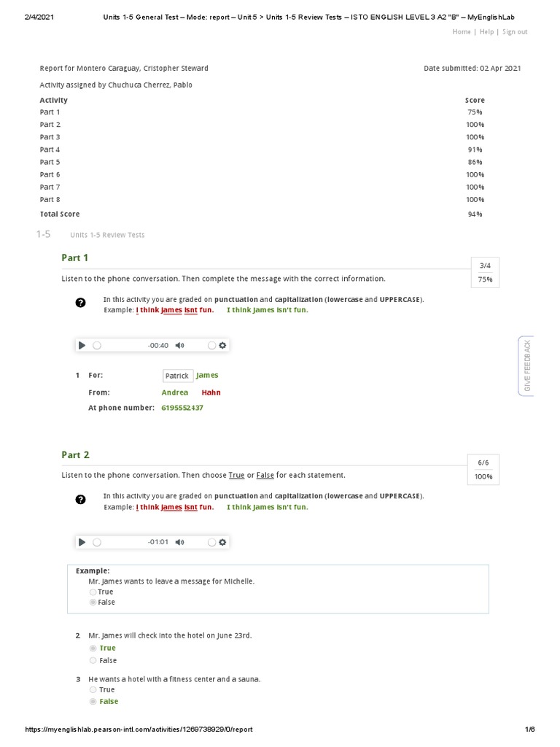Open Part 2 audio player settings gear
Image resolution: width=560 pixels, height=747 pixels.
coord(223,542)
